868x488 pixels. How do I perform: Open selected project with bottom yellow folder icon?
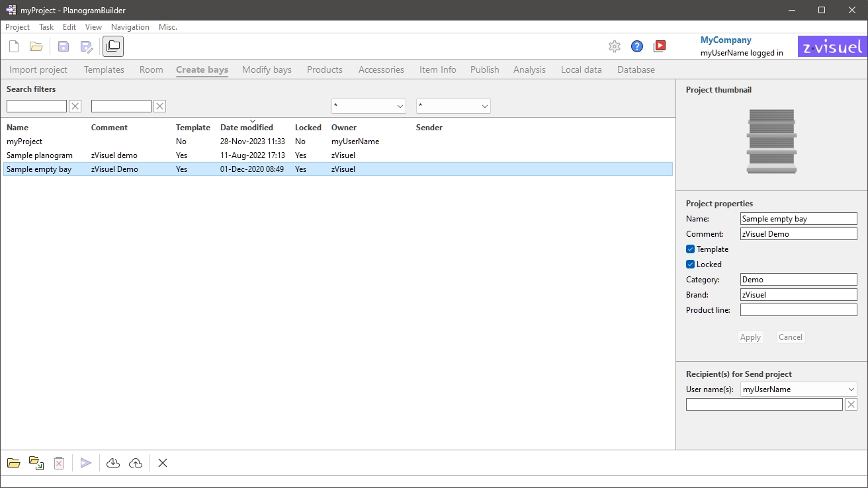(x=14, y=463)
